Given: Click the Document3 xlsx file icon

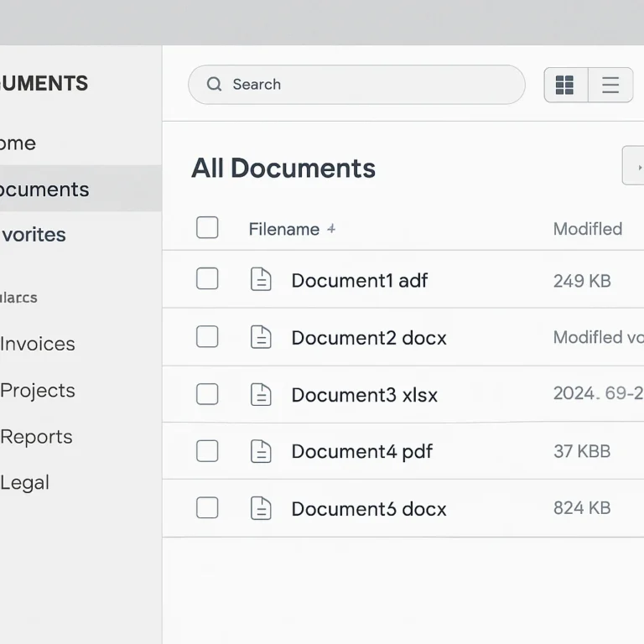Looking at the screenshot, I should (261, 394).
